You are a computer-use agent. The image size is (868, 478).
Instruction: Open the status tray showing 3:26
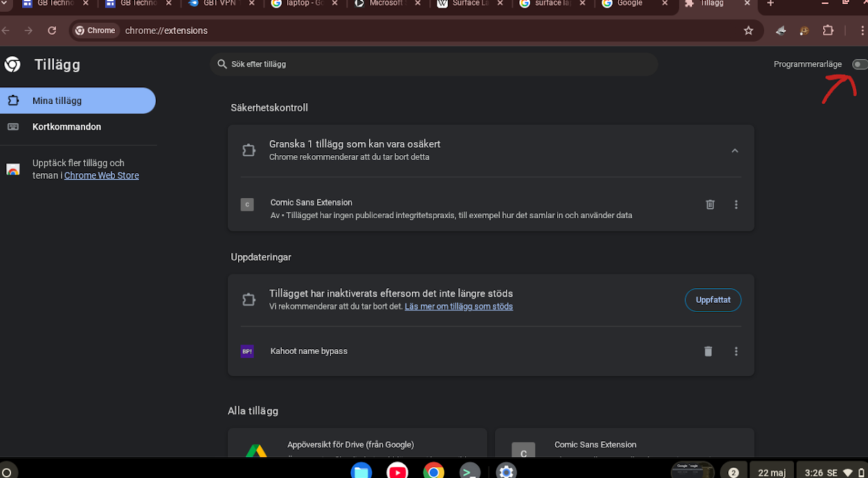coord(831,472)
